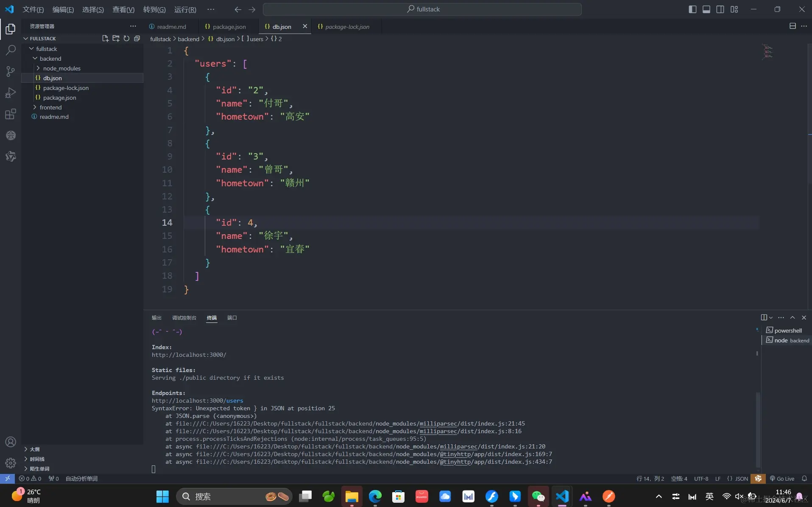Create a new file in explorer
Image resolution: width=812 pixels, height=507 pixels.
click(105, 39)
